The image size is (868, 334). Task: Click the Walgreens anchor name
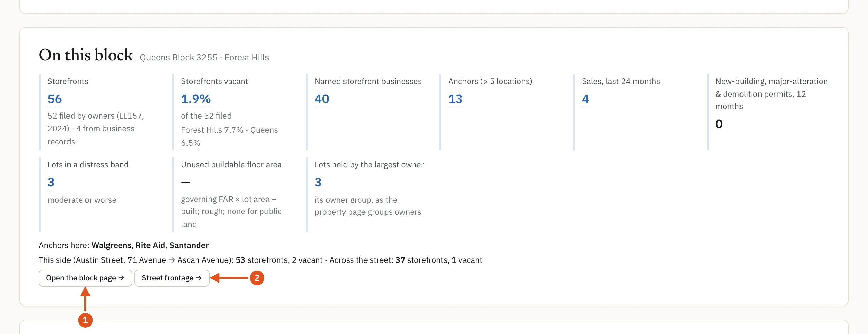pyautogui.click(x=111, y=245)
